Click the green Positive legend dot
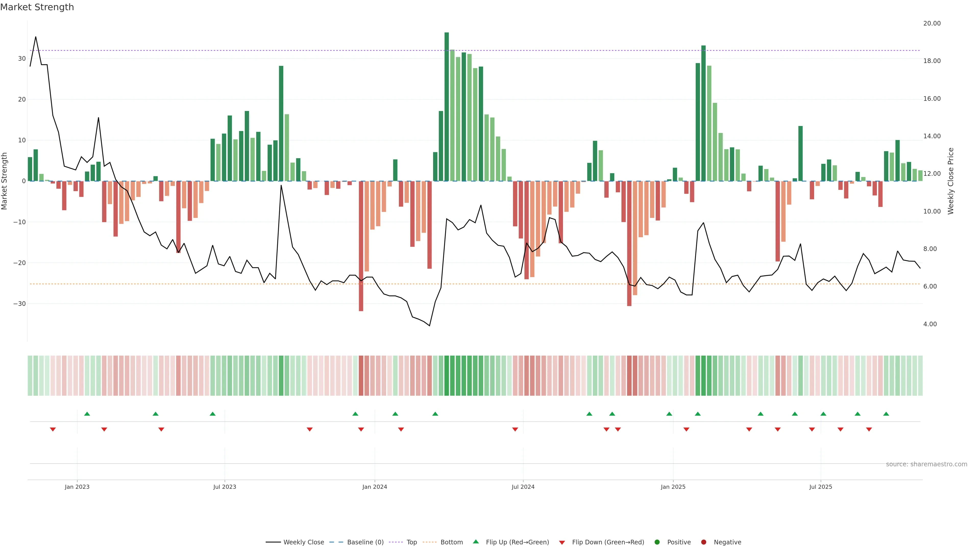 click(657, 542)
